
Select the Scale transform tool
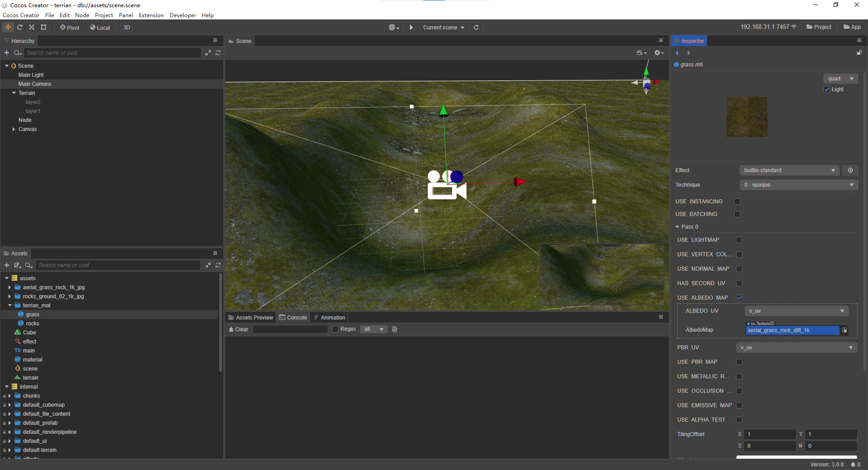coord(32,28)
